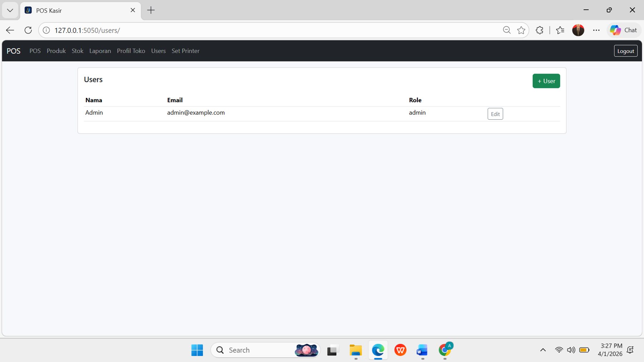Screen dimensions: 644x362
Task: Navigate to the Set Printer page
Action: (x=185, y=51)
